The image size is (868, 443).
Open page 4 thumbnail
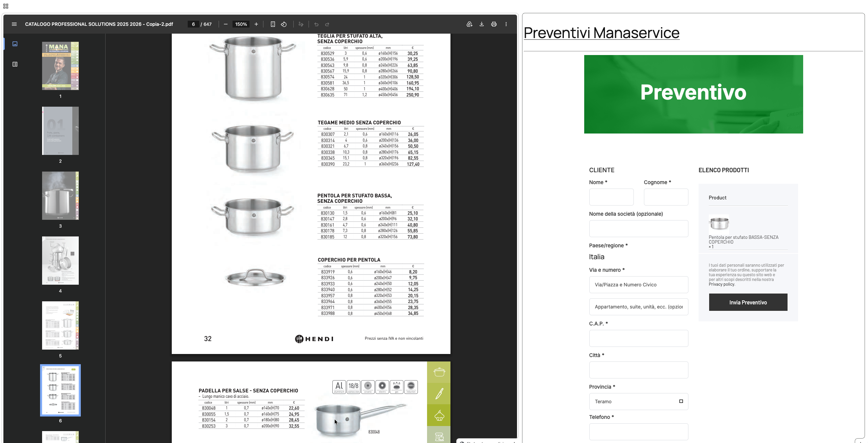[x=60, y=261]
